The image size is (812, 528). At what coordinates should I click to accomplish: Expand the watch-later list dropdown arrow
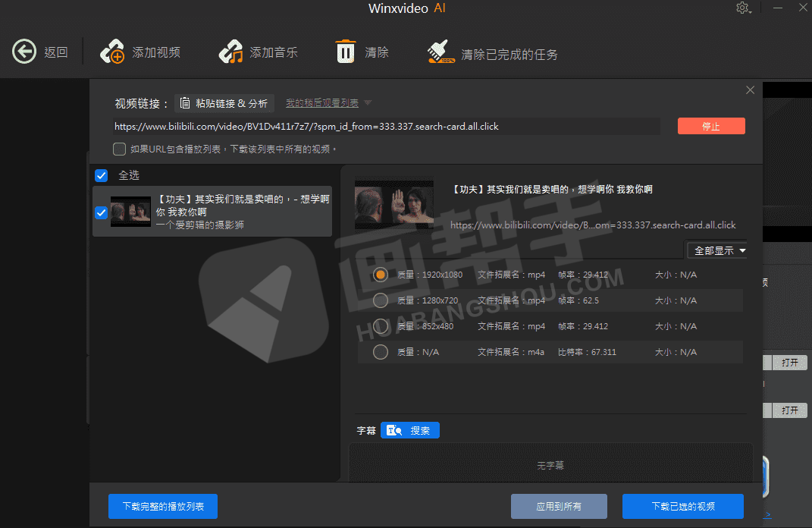[368, 102]
